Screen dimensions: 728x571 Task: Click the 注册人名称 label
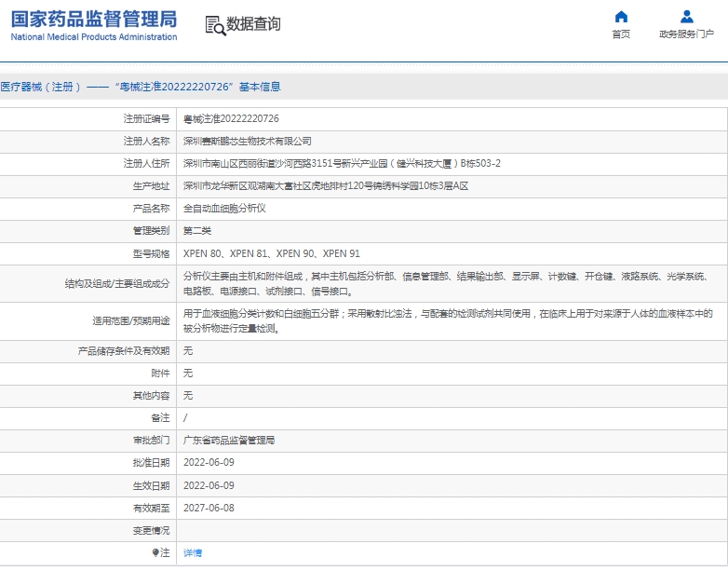(x=147, y=142)
